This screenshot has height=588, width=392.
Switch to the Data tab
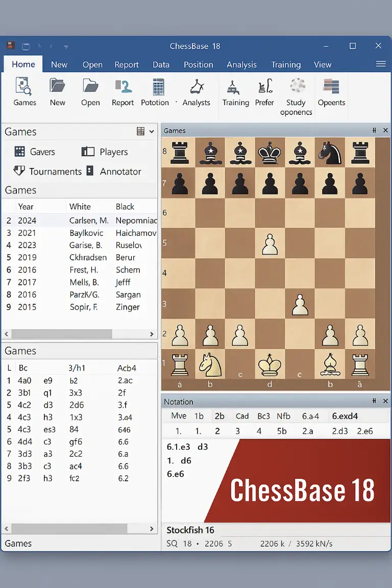[x=161, y=64]
